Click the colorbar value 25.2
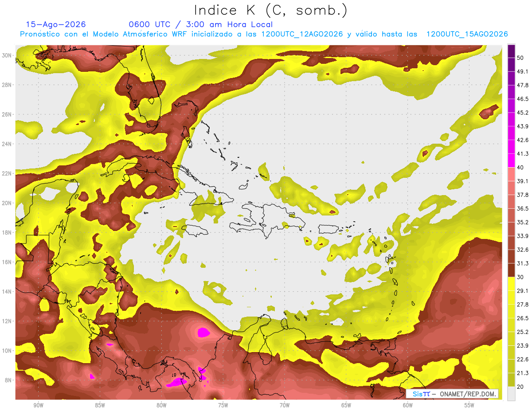 pos(523,332)
